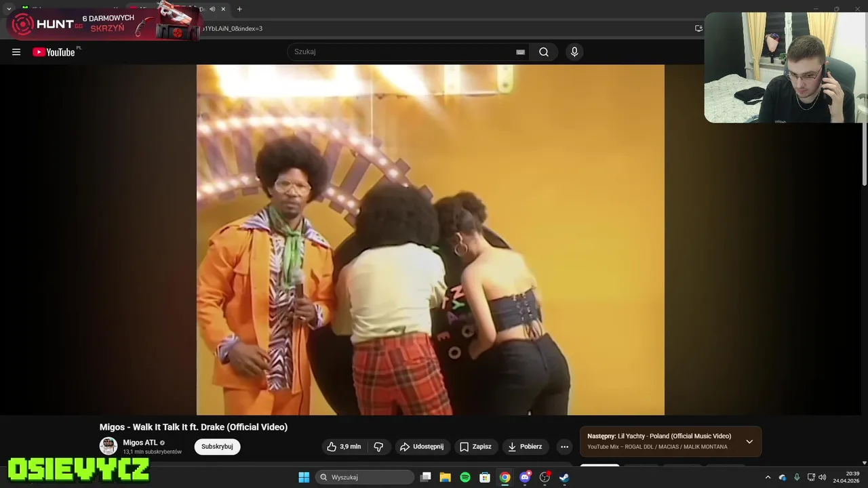This screenshot has height=488, width=868.
Task: Open Migos ATL channel avatar
Action: pyautogui.click(x=108, y=446)
